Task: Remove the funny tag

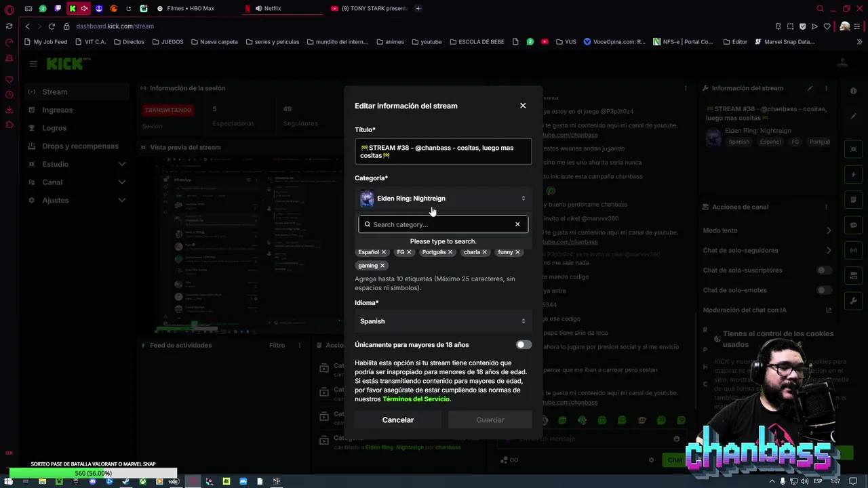Action: [517, 252]
